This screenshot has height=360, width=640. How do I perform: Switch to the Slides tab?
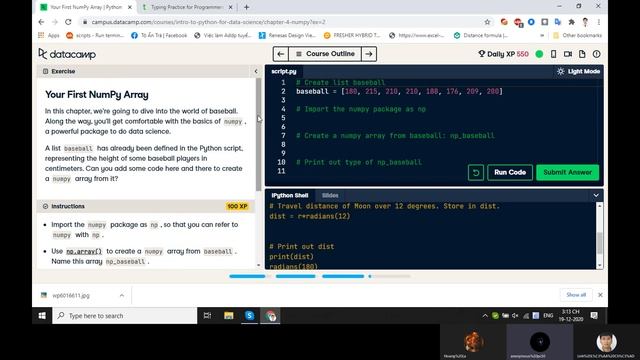coord(330,196)
